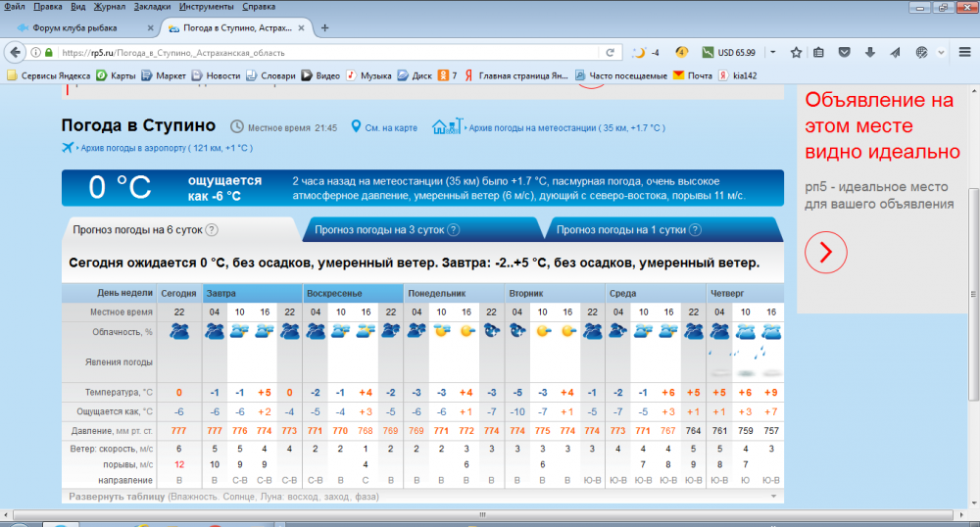Screen dimensions: 980x527
Task: Open the dropdown arrow next to USD rate
Action: tap(772, 52)
